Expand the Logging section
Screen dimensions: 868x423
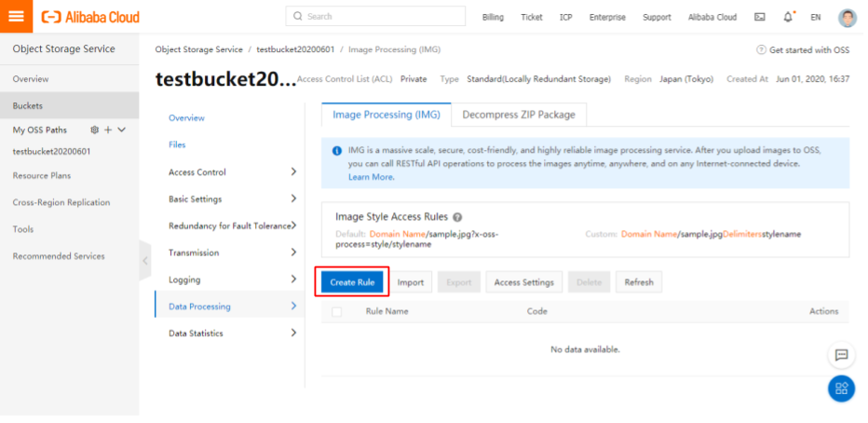click(x=233, y=280)
